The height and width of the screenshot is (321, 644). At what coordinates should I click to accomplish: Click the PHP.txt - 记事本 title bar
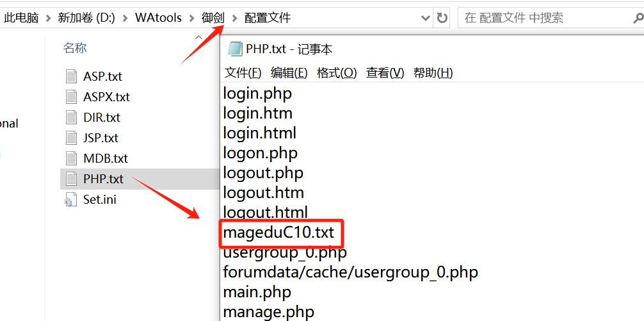point(432,49)
